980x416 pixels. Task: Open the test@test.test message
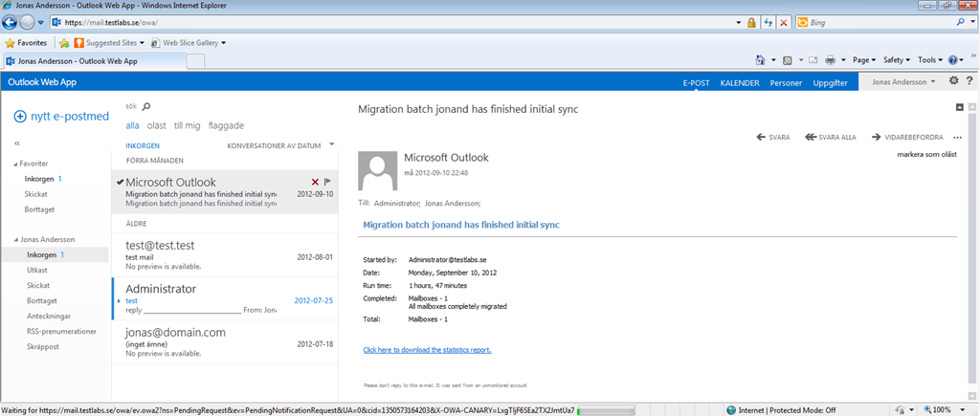[224, 255]
